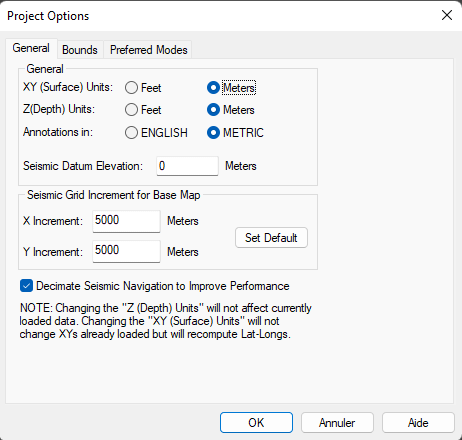Image resolution: width=462 pixels, height=440 pixels.
Task: Cancel the dialog with Annuler
Action: pos(337,423)
